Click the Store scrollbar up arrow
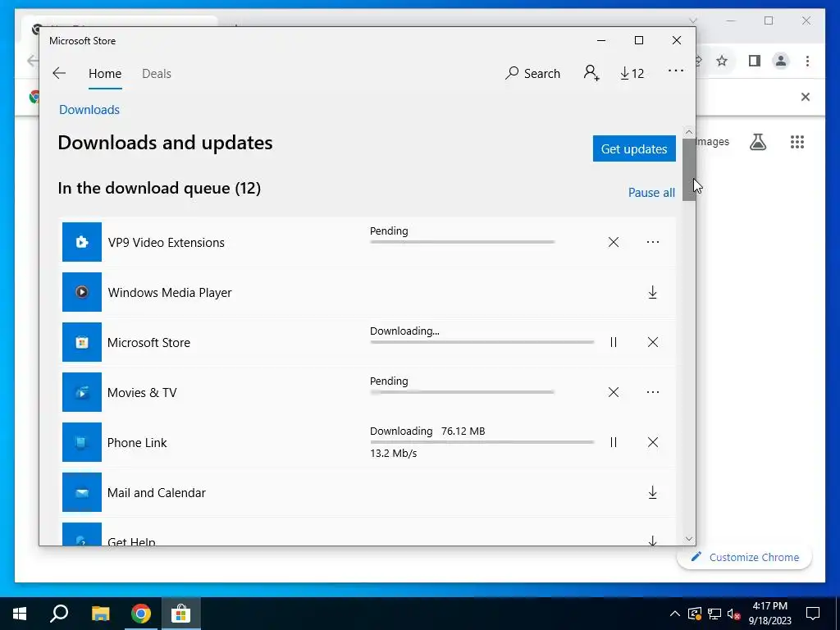The width and height of the screenshot is (840, 630). tap(689, 132)
